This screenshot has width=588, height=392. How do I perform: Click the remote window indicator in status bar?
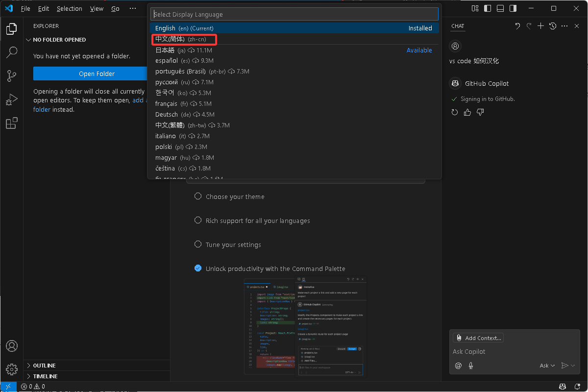pyautogui.click(x=8, y=387)
